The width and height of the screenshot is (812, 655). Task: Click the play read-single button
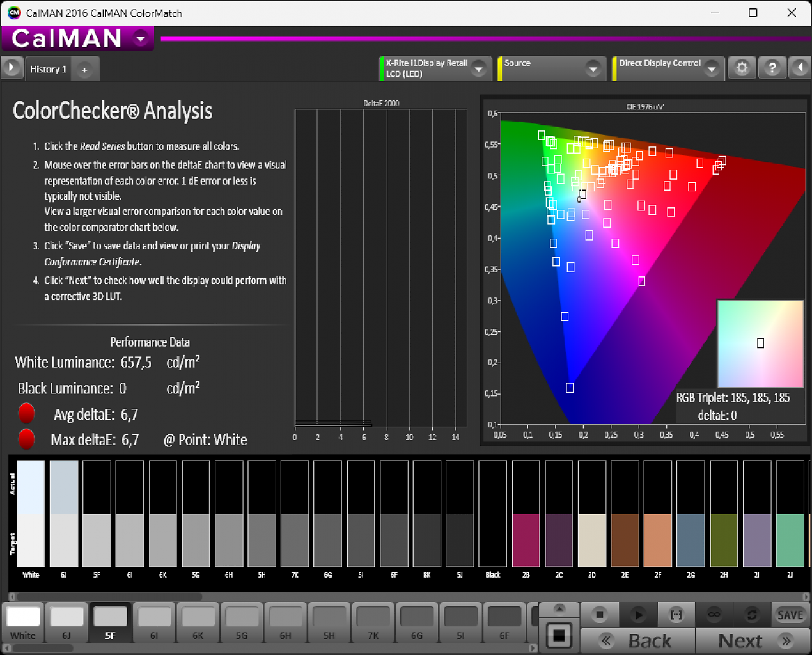point(637,615)
